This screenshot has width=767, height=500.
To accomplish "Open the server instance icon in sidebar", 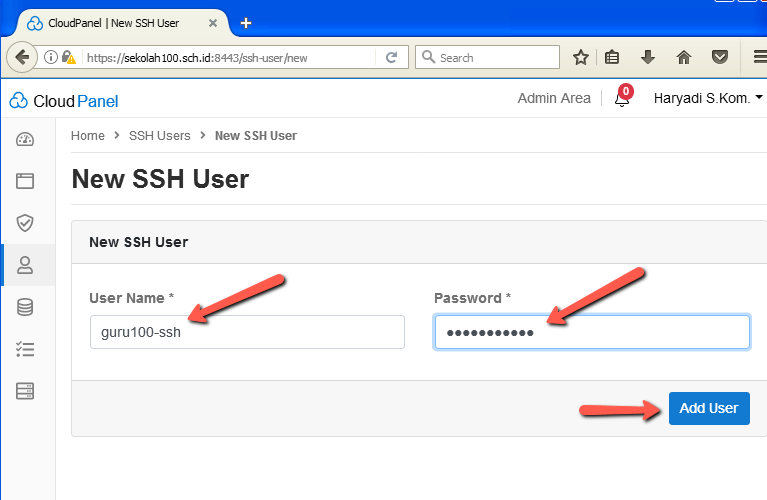I will (x=25, y=391).
